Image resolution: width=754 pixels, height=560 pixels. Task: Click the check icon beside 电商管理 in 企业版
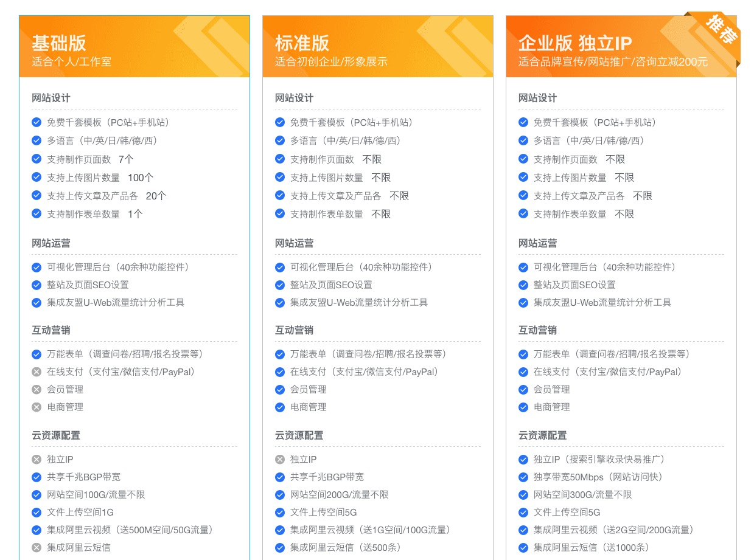click(x=523, y=407)
